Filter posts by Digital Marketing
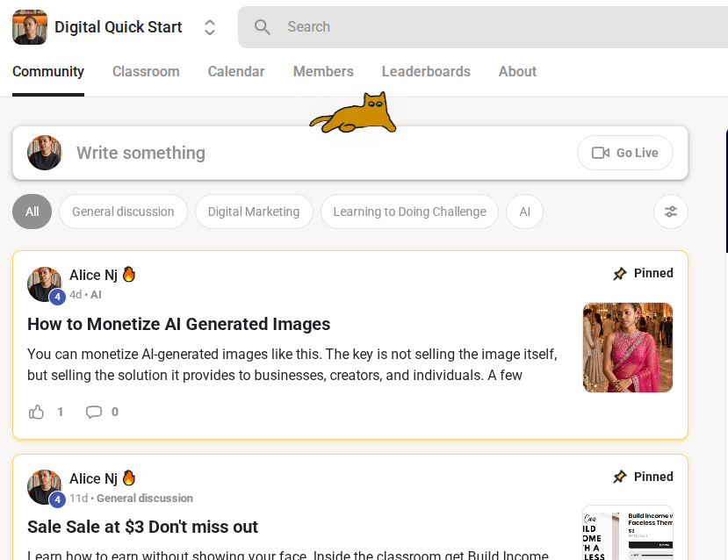 [254, 212]
